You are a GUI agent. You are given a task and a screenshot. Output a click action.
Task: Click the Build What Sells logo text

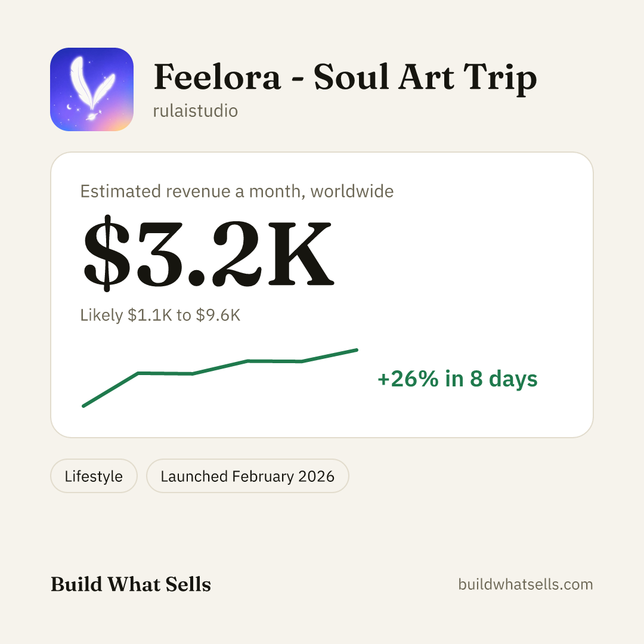(131, 584)
